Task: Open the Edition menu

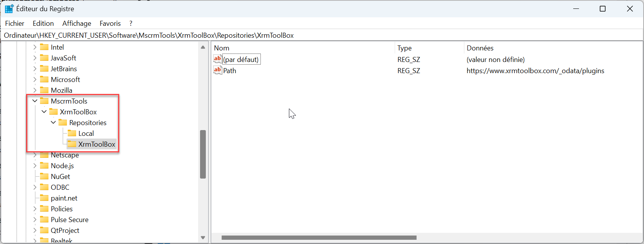Action: tap(43, 23)
